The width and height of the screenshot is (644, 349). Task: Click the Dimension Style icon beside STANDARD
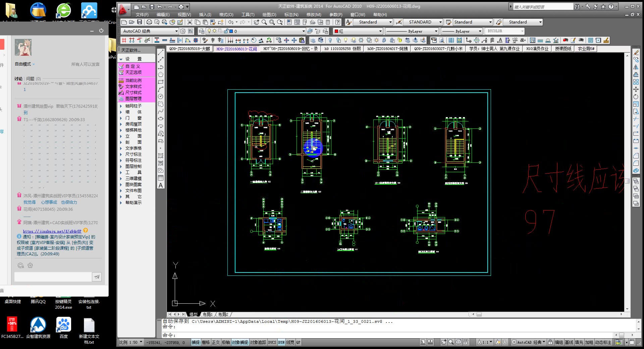coord(399,22)
